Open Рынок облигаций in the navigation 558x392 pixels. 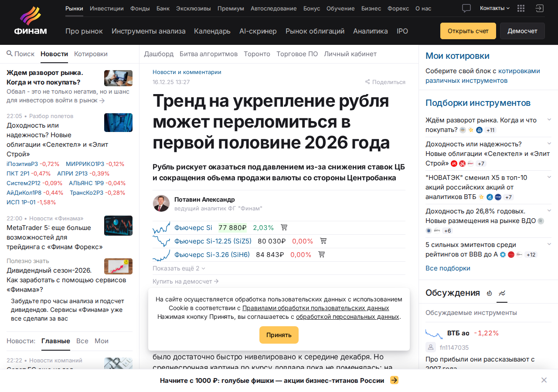point(315,31)
